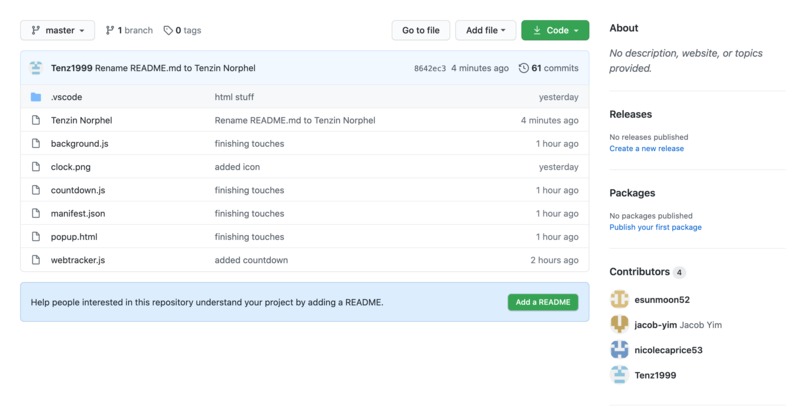Click Publish your first package link
This screenshot has height=408, width=806.
pos(655,227)
